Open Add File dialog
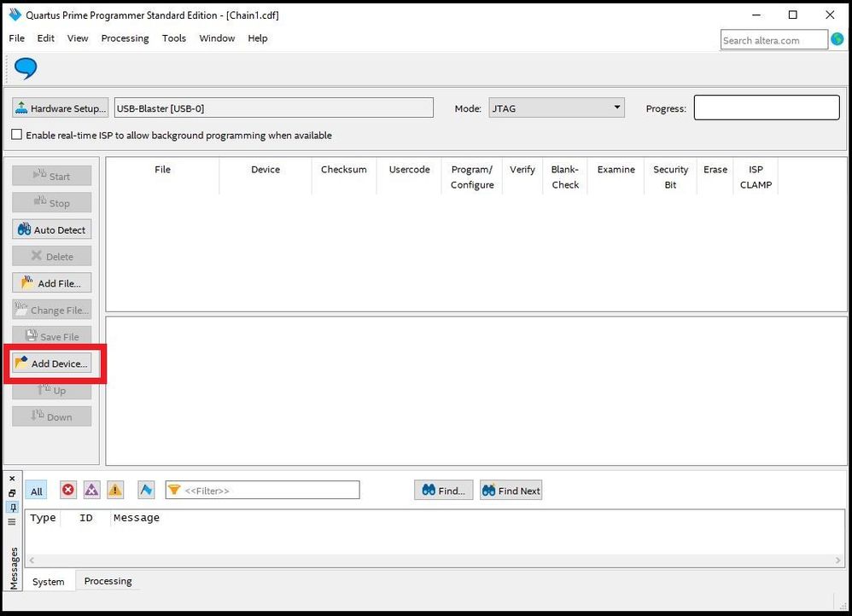Viewport: 852px width, 616px height. (51, 282)
